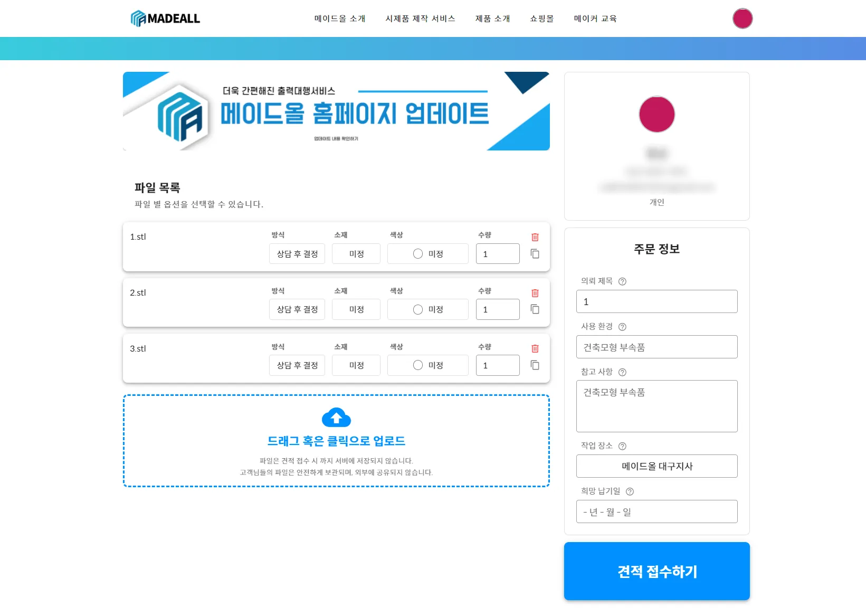Open the 방식 selector for 1.stl
Image resolution: width=866 pixels, height=616 pixels.
(x=297, y=254)
